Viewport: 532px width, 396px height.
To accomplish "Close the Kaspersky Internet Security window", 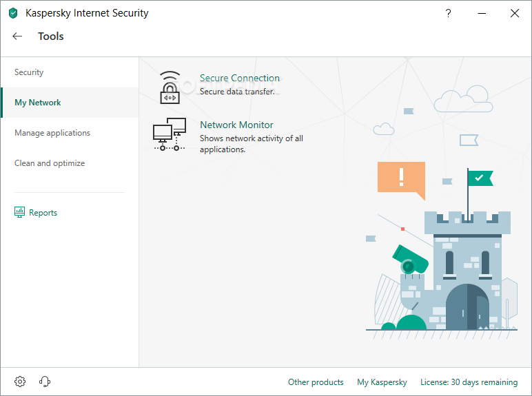I will click(515, 13).
